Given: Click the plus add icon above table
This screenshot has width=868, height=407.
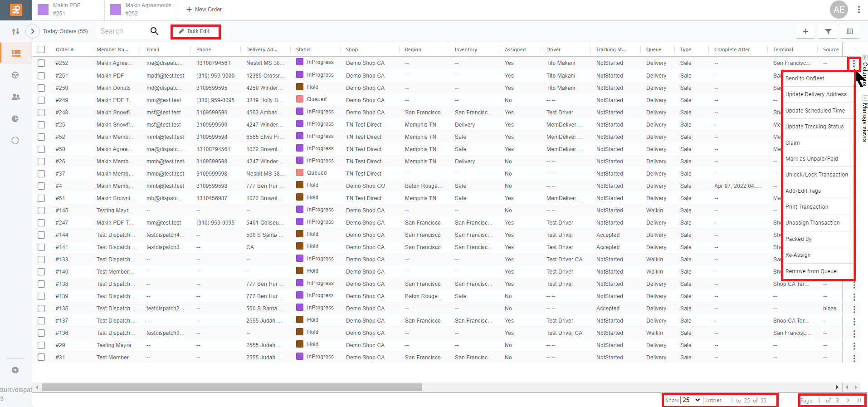Looking at the screenshot, I should [805, 31].
